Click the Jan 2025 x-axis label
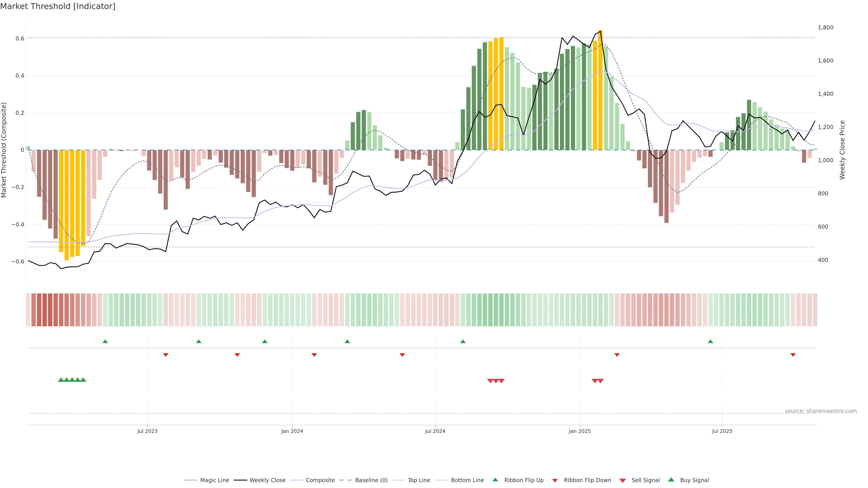868x488 pixels. pyautogui.click(x=580, y=431)
